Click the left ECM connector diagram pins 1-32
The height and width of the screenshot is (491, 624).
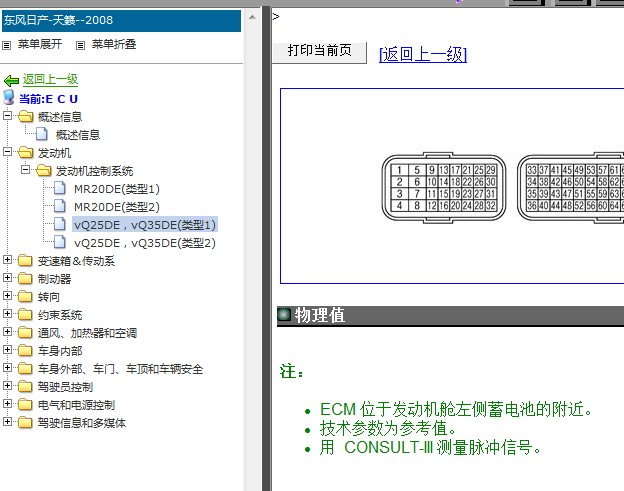(x=444, y=187)
